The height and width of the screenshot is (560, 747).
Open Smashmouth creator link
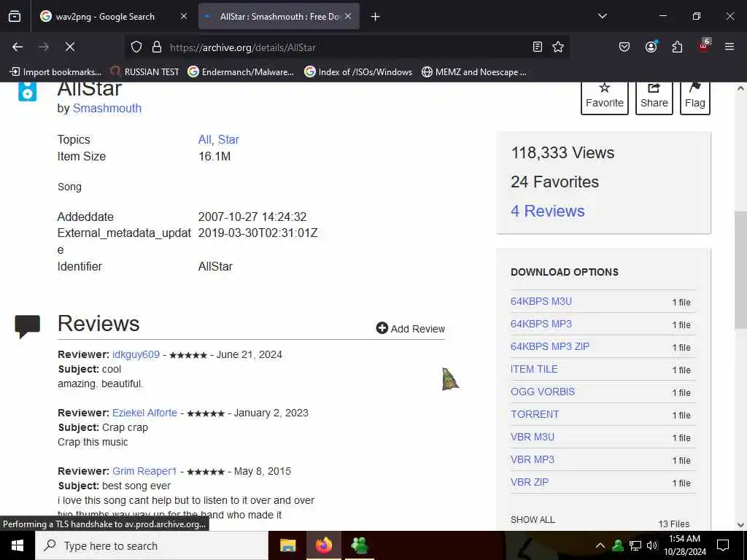107,108
